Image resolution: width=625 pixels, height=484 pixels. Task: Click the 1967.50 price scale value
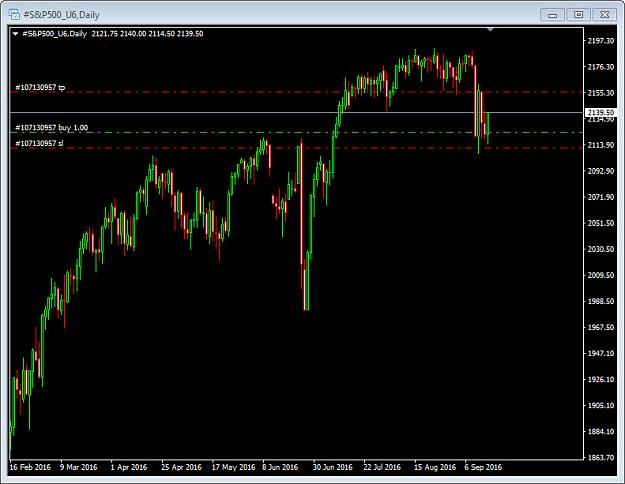(x=601, y=327)
